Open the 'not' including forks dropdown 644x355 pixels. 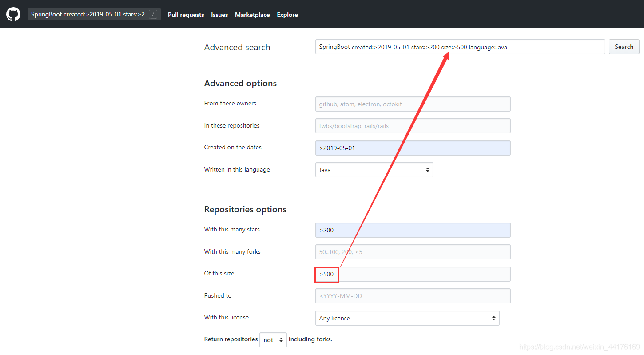click(273, 340)
